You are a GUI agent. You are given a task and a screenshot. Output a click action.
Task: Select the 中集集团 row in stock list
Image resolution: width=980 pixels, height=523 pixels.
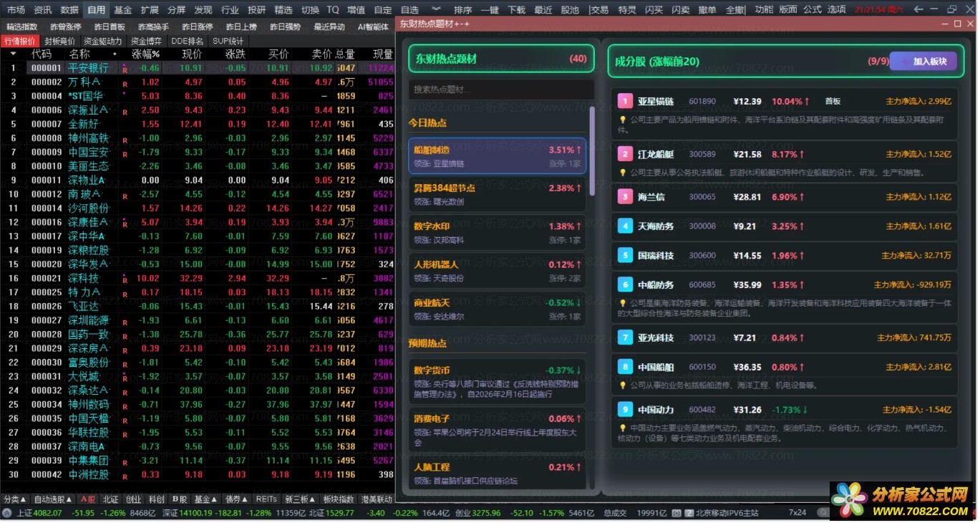tap(197, 461)
